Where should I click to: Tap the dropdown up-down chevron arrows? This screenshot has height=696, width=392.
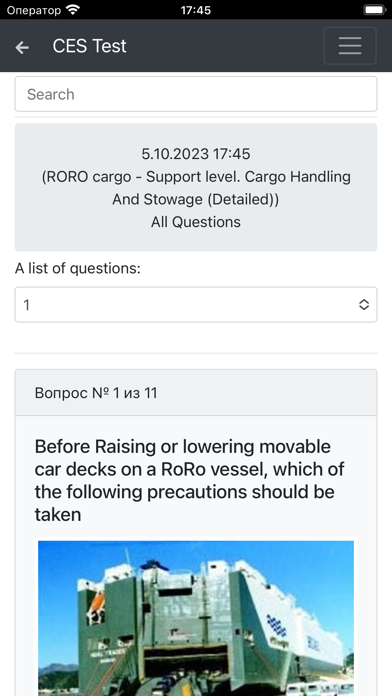tap(364, 304)
